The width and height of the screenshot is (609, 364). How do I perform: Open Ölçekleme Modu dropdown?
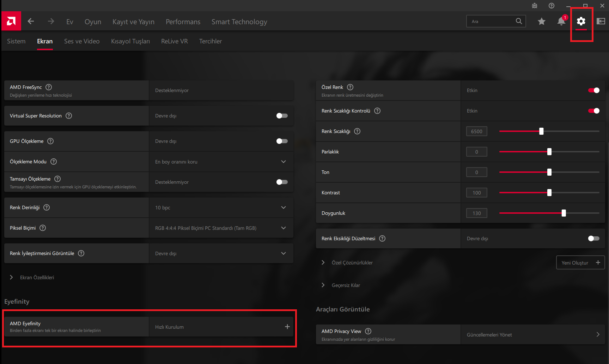pos(221,162)
